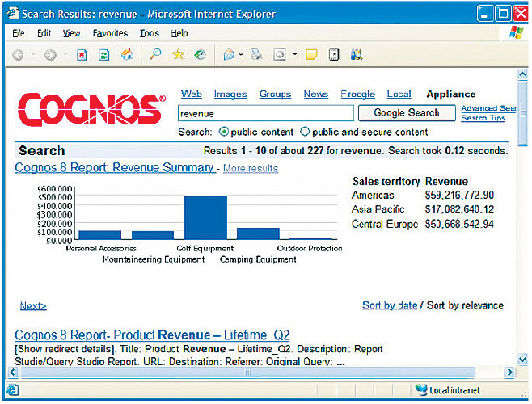Open Favorites star icon
Image resolution: width=532 pixels, height=404 pixels.
[178, 55]
